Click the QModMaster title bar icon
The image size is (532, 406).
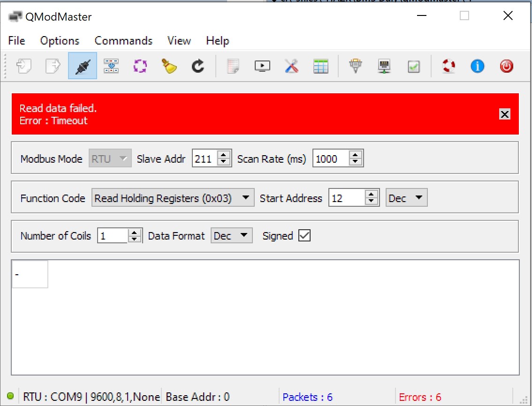point(15,16)
